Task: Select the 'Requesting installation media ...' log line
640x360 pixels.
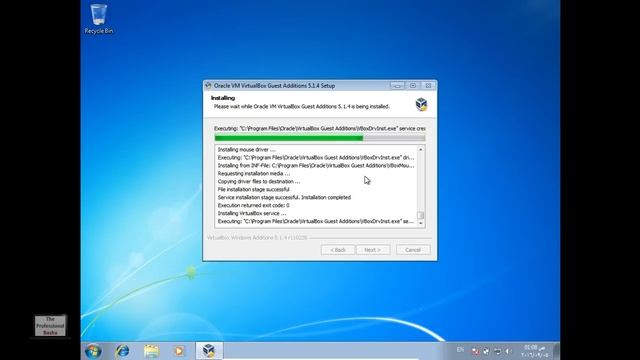Action: [254, 173]
